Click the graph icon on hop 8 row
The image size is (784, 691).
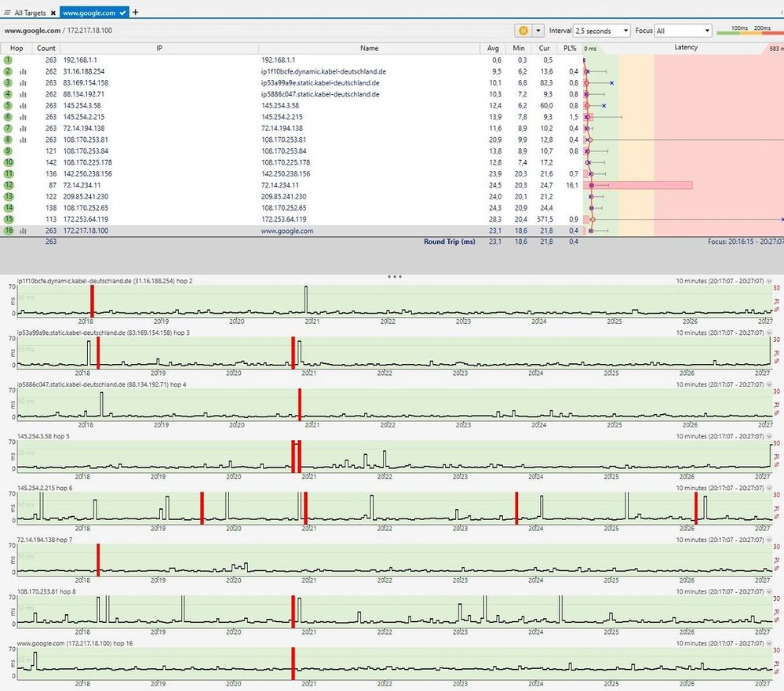click(23, 140)
